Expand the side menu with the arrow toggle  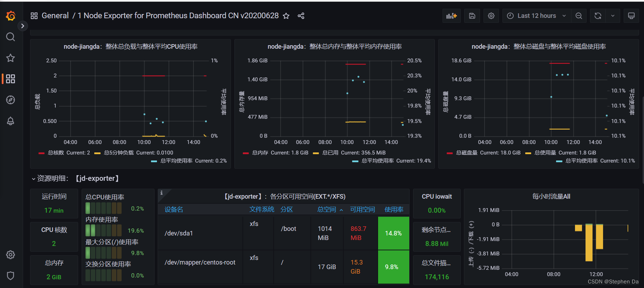tap(22, 26)
